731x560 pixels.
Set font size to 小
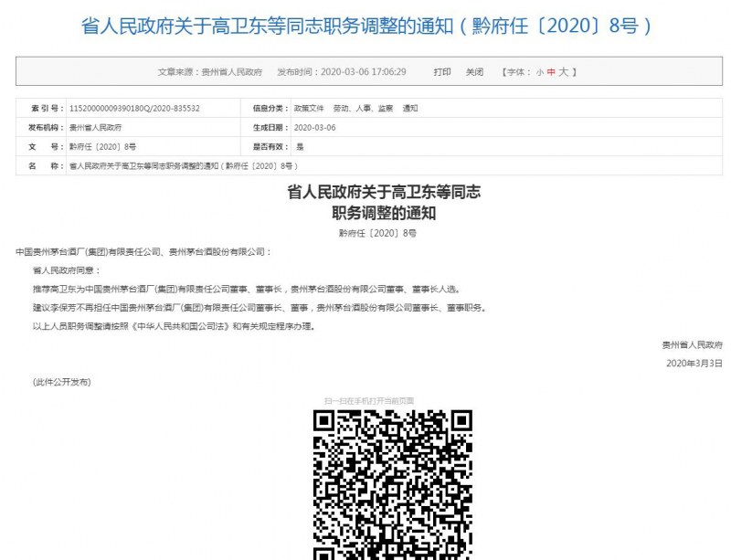pyautogui.click(x=540, y=72)
